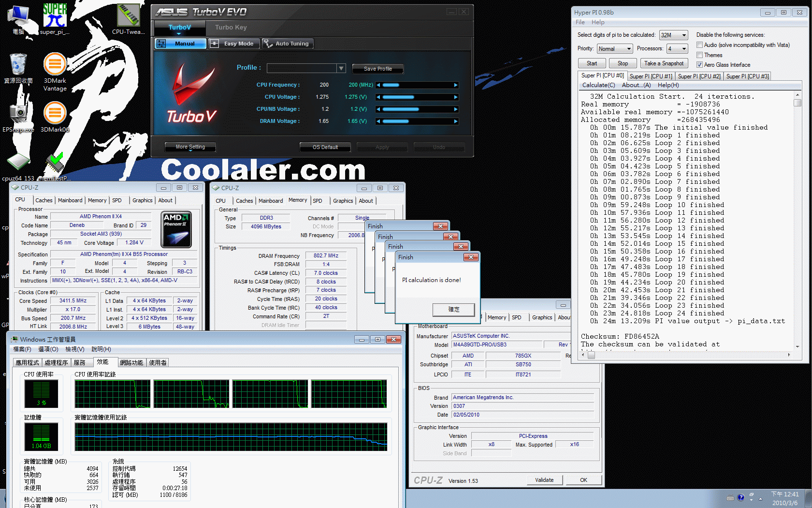Open the Super PI [CPU #1] tab
This screenshot has width=812, height=508.
tap(651, 76)
